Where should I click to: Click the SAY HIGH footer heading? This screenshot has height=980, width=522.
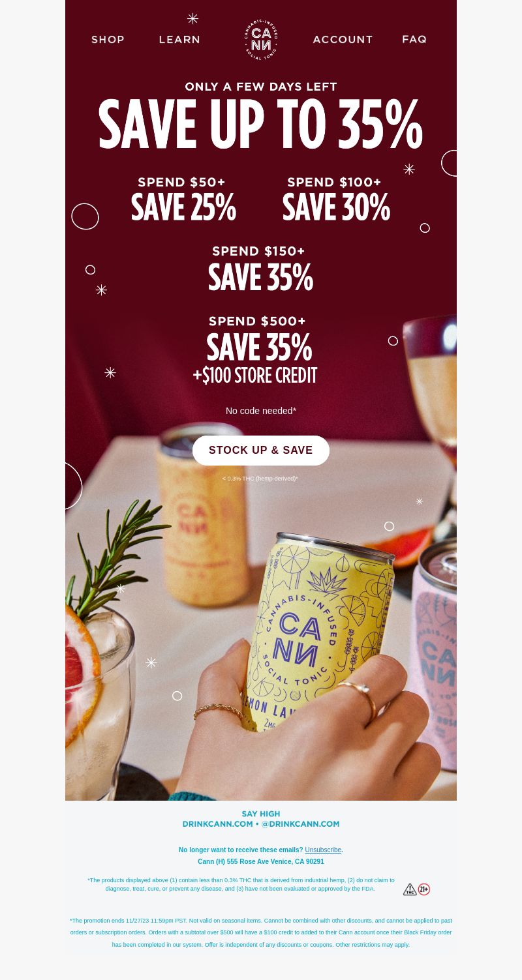click(261, 814)
